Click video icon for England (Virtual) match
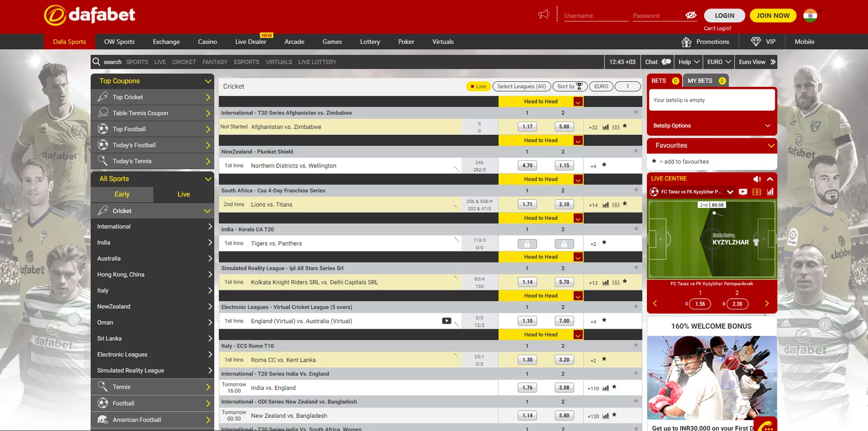Screen dimensions: 868x431 coord(447,321)
